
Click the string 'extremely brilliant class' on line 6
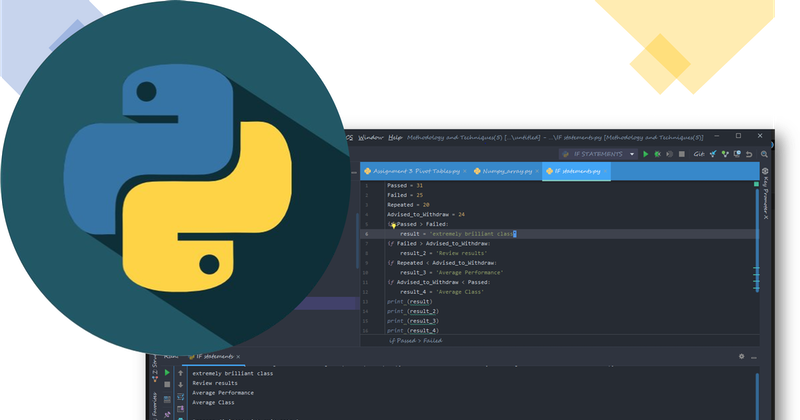point(472,234)
